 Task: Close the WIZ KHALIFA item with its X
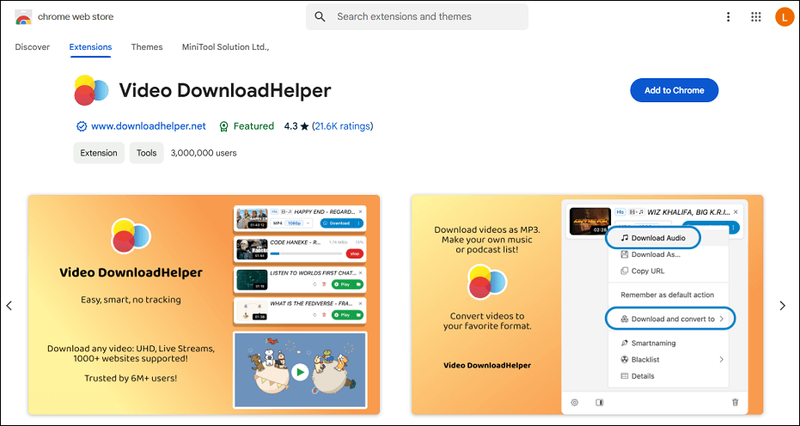735,212
